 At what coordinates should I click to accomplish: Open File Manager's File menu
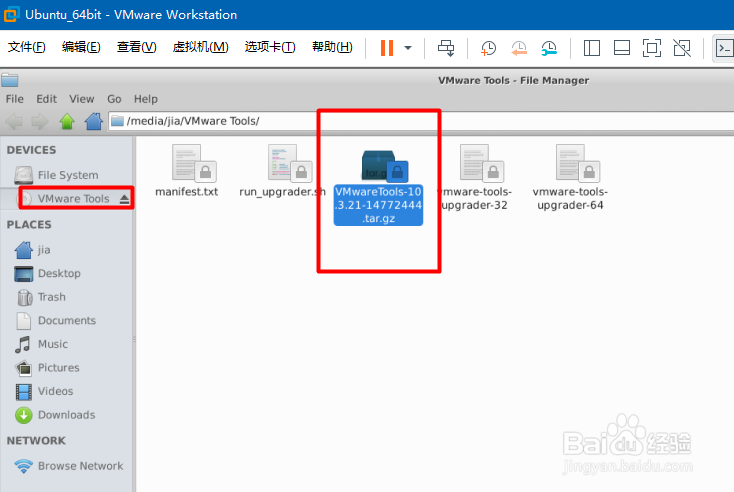(15, 99)
